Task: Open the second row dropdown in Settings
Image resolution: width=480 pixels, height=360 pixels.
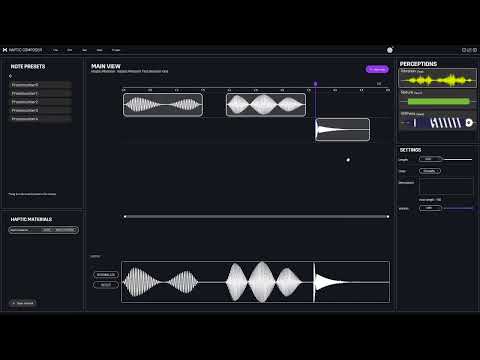Action: 430,171
